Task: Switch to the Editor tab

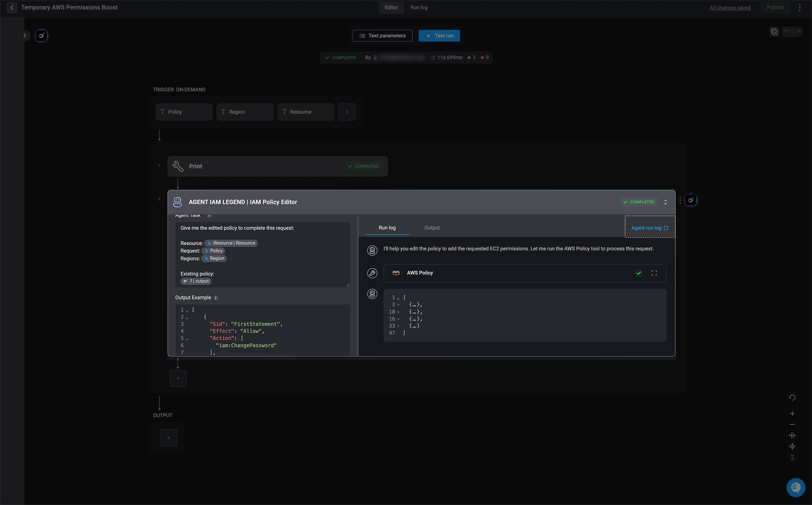Action: pyautogui.click(x=391, y=8)
